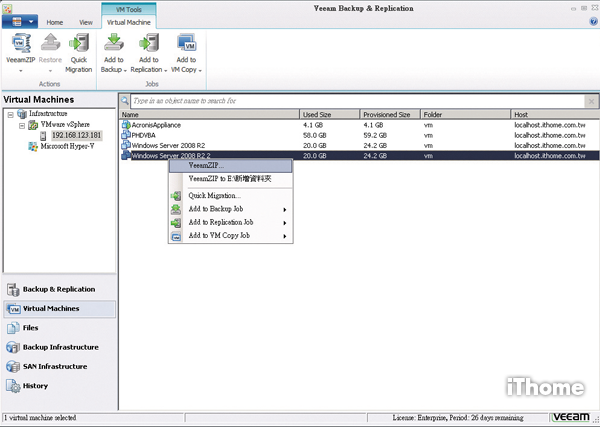Open the SAN Infrastructure pane
The width and height of the screenshot is (600, 427).
tap(55, 366)
